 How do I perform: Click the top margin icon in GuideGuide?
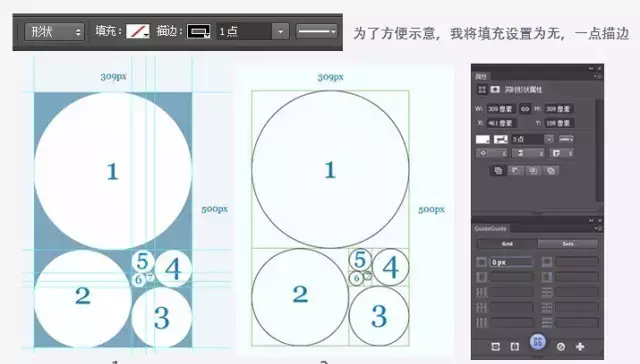tap(482, 262)
